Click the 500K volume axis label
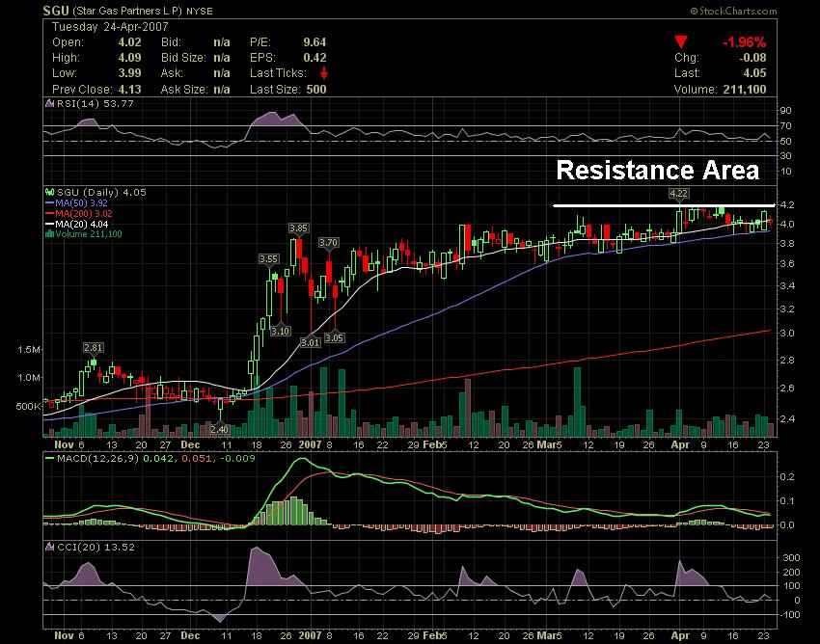The width and height of the screenshot is (820, 644). (x=28, y=406)
